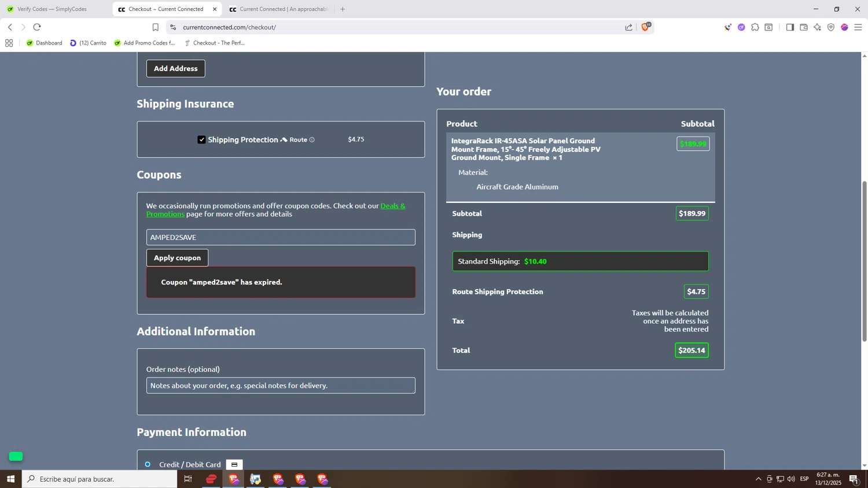
Task: Click the purple checkmark extension icon
Action: 741,27
